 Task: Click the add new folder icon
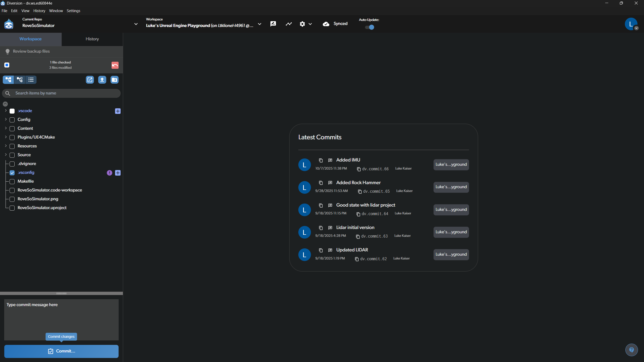(x=115, y=80)
